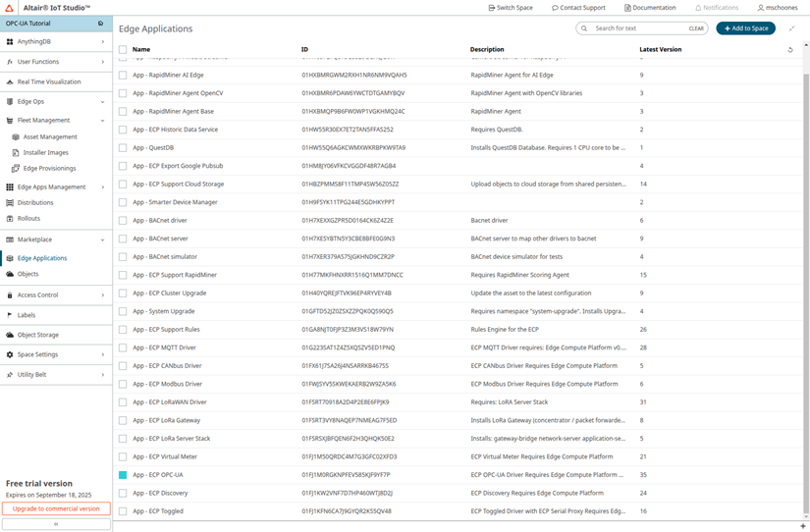Click the Edge Applications sidebar icon
This screenshot has height=532, width=810.
[x=9, y=258]
